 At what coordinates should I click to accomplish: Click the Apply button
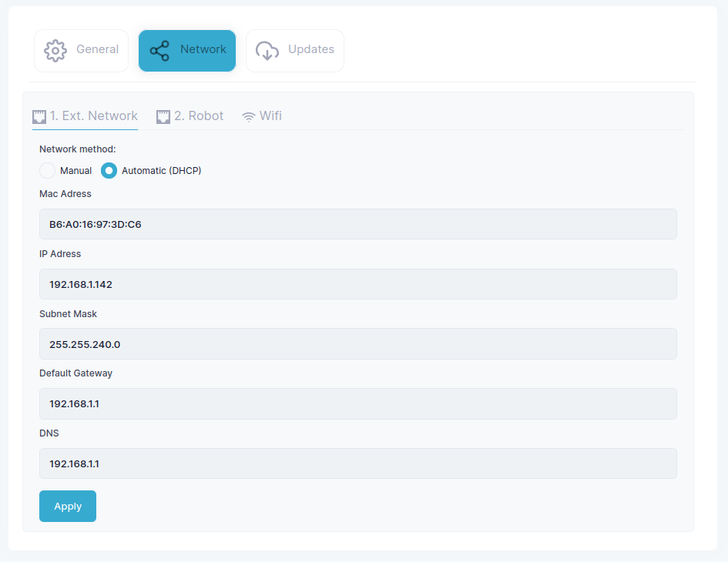click(x=68, y=506)
